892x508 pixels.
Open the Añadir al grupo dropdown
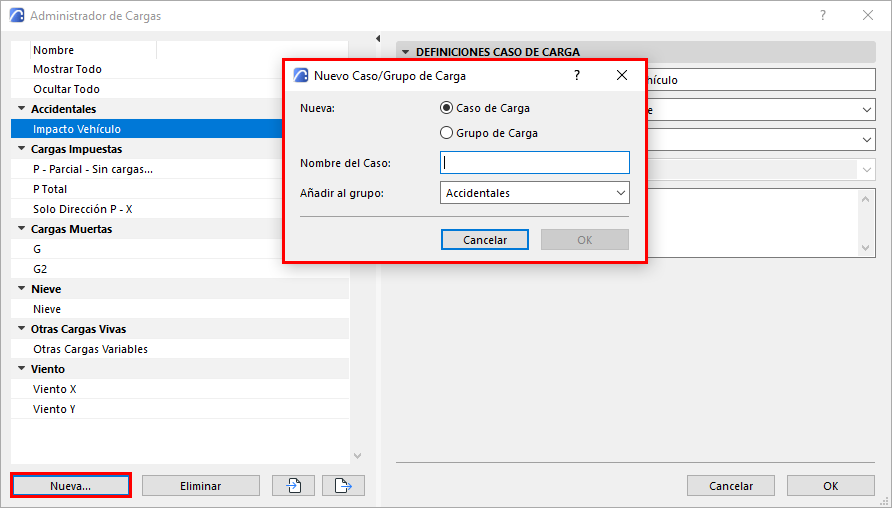tap(535, 193)
